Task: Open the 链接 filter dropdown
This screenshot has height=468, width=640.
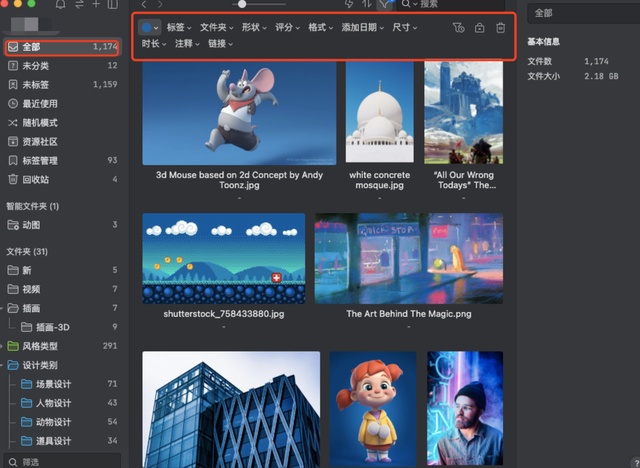Action: click(220, 44)
